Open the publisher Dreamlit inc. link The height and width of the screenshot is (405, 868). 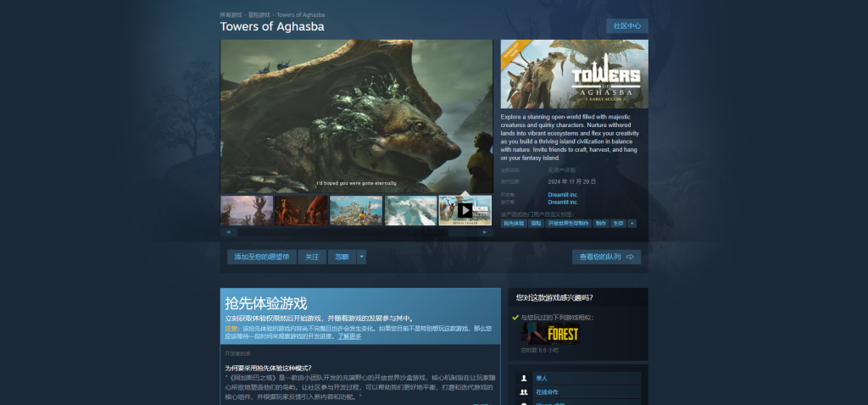coord(563,202)
